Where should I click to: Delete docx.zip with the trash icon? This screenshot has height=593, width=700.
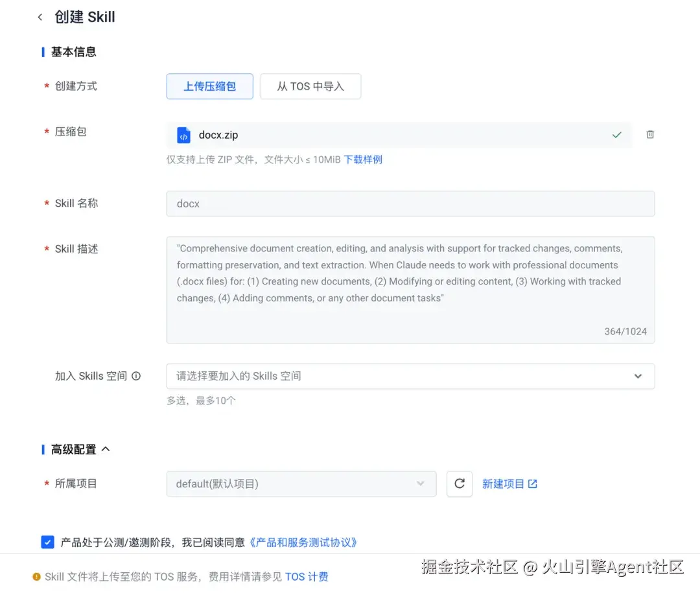[x=650, y=134]
